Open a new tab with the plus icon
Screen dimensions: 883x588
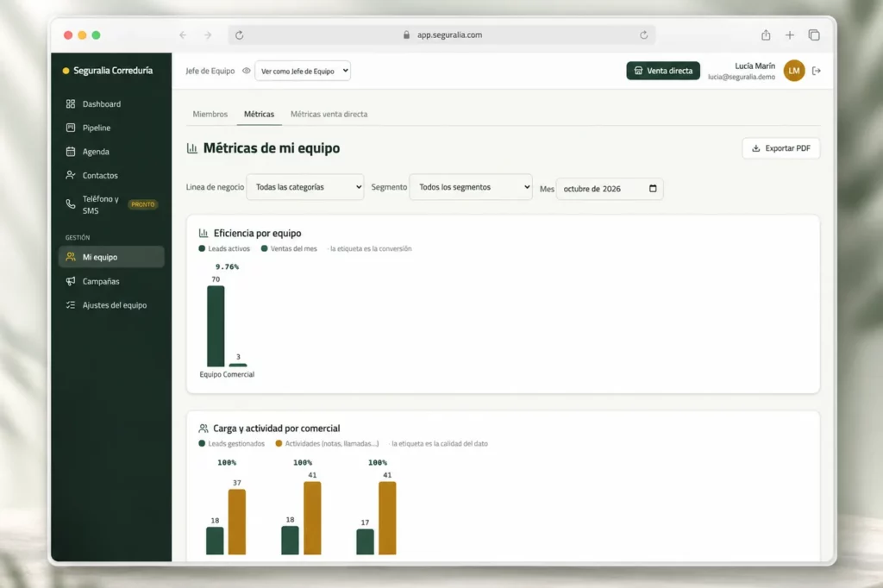pyautogui.click(x=790, y=35)
